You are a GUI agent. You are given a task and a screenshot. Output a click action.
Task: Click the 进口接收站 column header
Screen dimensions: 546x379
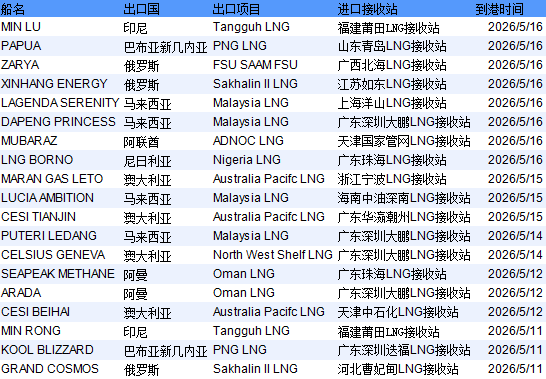[x=367, y=9]
